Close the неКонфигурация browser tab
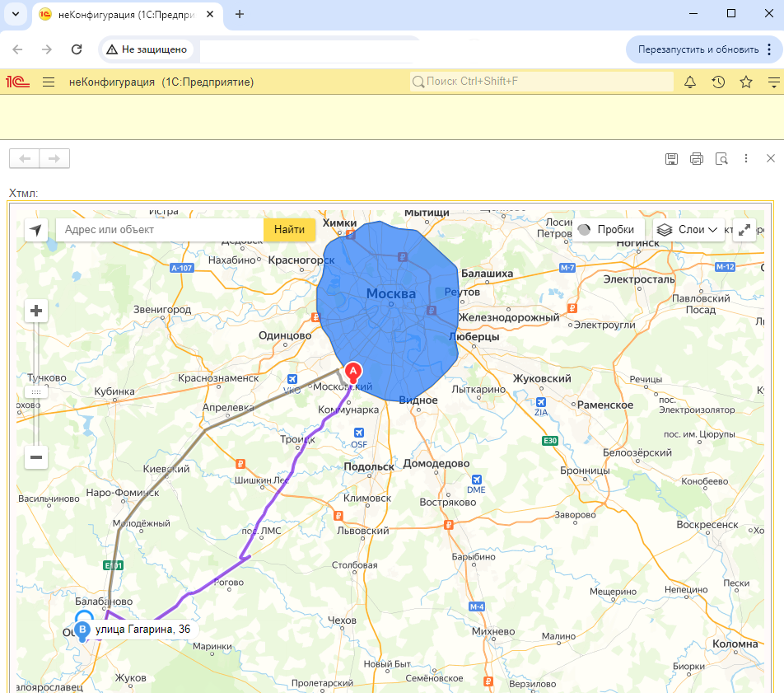 (210, 14)
